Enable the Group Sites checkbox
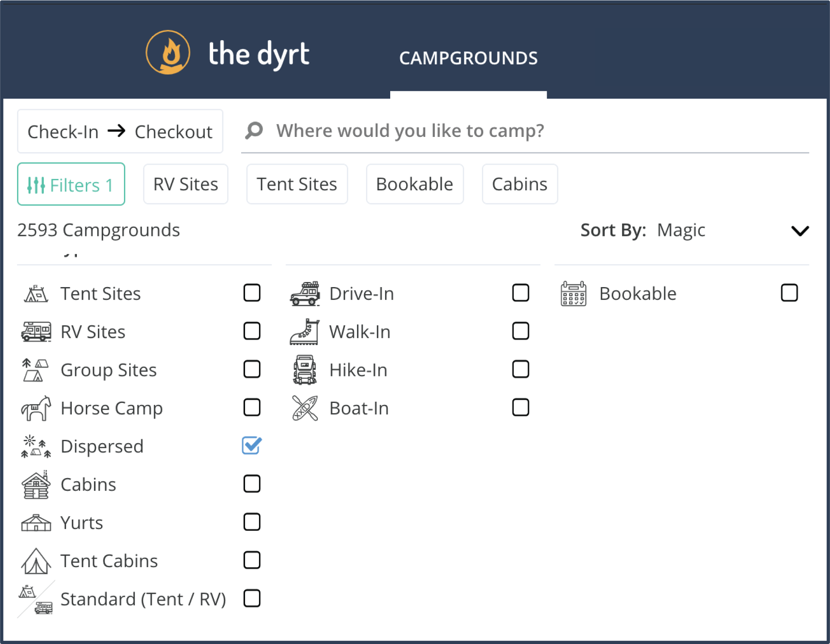 tap(252, 369)
